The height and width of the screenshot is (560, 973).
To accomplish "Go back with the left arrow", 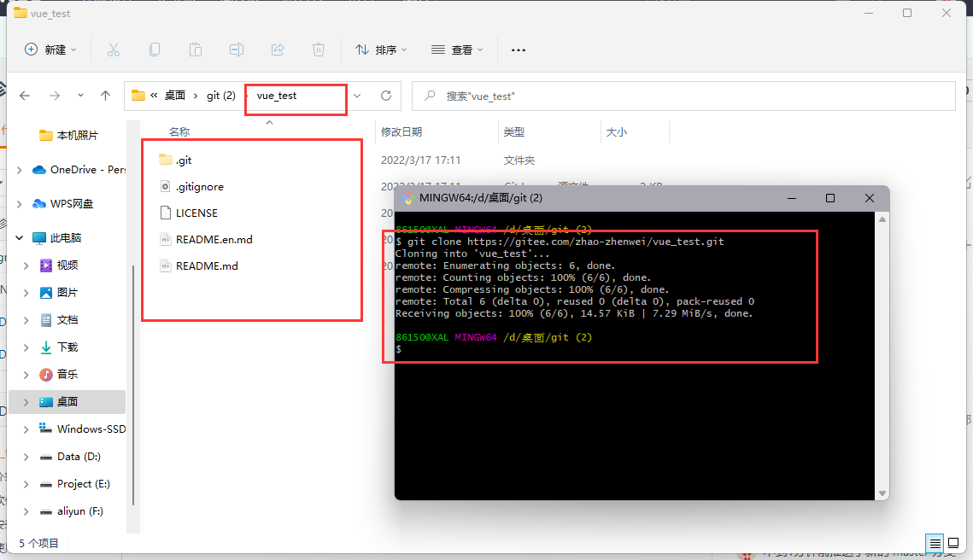I will [x=25, y=96].
